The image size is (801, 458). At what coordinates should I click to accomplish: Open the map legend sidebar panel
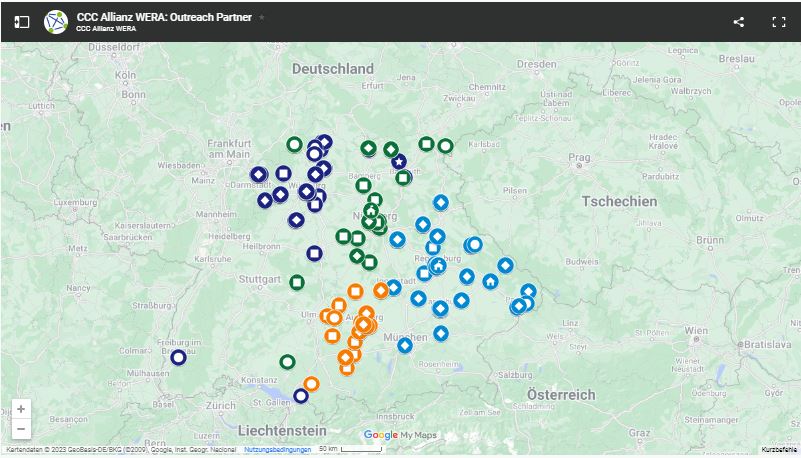click(22, 21)
